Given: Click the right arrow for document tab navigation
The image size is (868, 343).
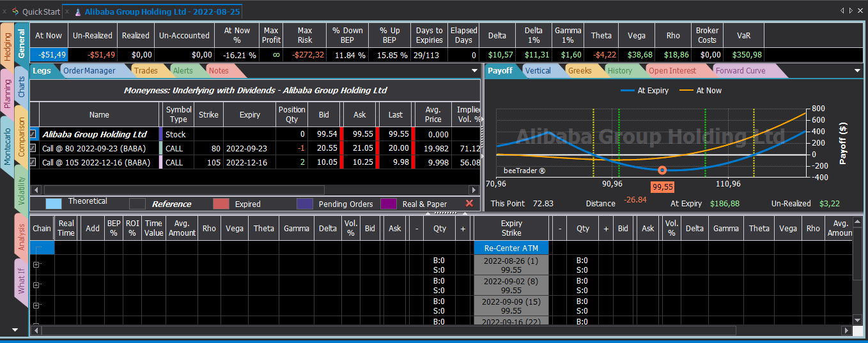Looking at the screenshot, I should point(851,10).
